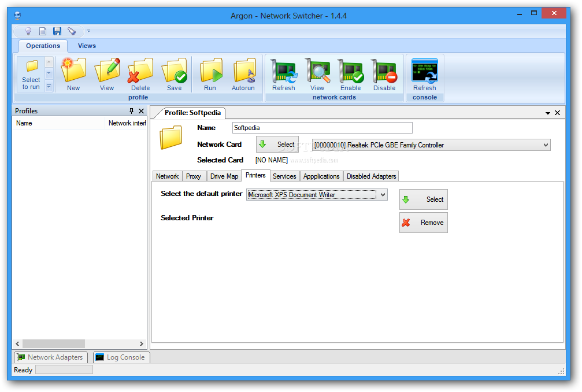
Task: Close the Profiles panel
Action: tap(142, 110)
